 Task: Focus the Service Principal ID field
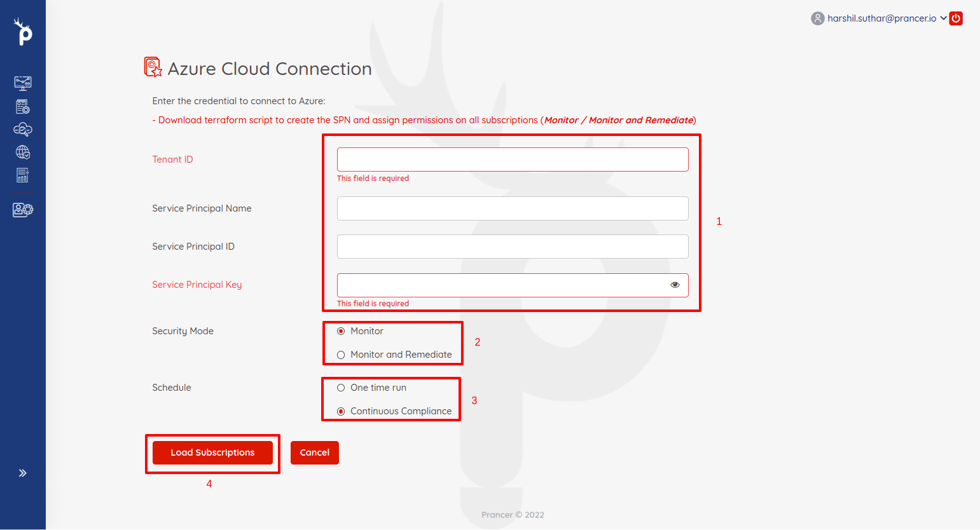tap(513, 247)
